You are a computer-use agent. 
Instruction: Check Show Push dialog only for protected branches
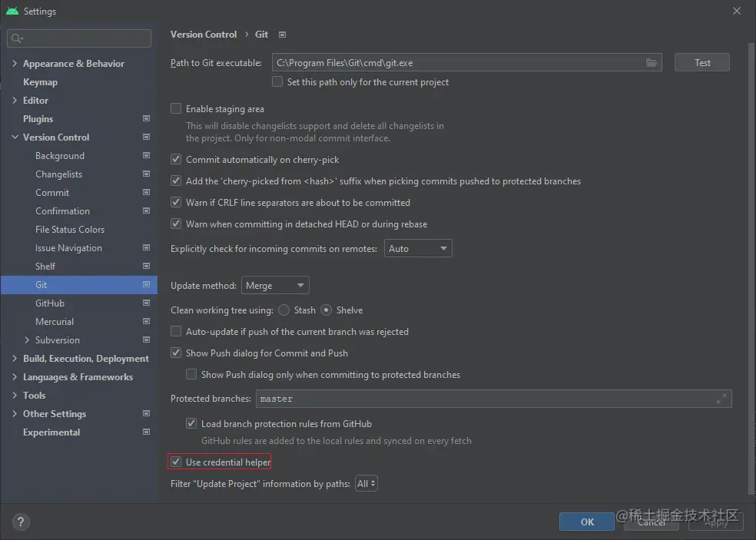tap(191, 374)
